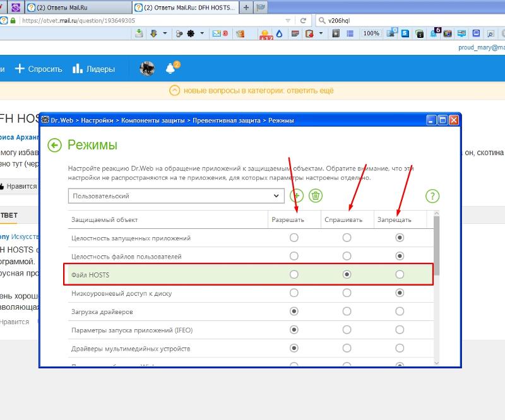Go back using the green arrow in Dr.Web

54,145
